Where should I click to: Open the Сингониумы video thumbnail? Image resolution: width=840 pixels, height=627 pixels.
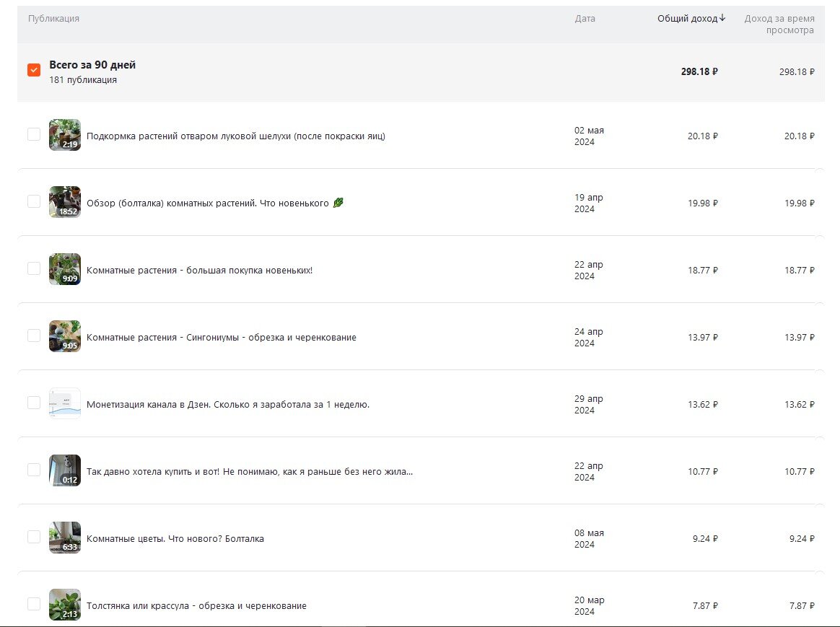(65, 336)
